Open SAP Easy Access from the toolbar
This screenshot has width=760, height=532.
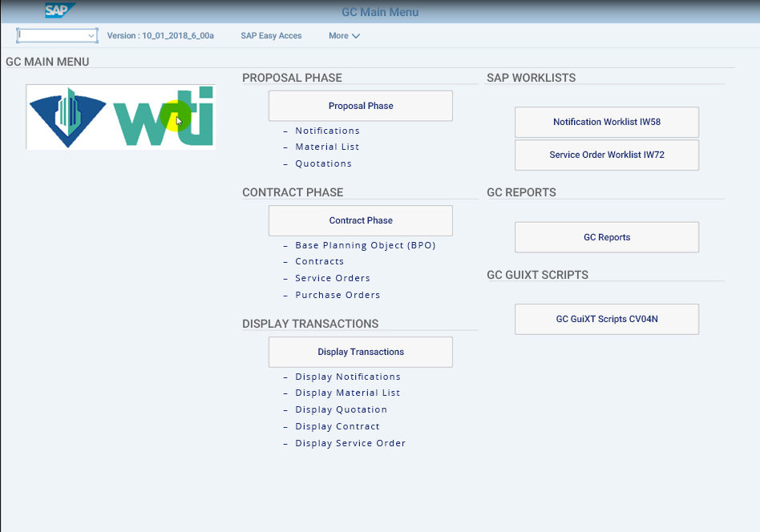(271, 36)
